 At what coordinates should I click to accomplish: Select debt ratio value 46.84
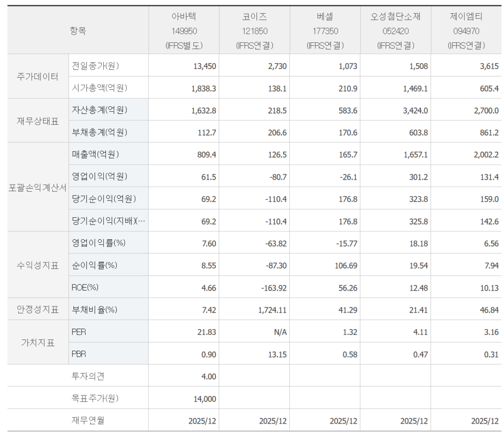point(489,310)
